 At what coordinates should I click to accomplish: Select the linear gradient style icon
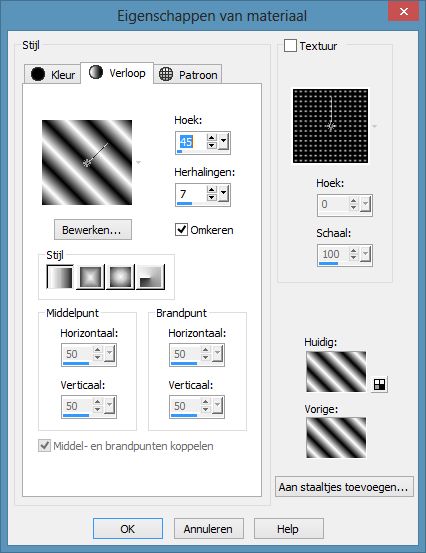[60, 277]
